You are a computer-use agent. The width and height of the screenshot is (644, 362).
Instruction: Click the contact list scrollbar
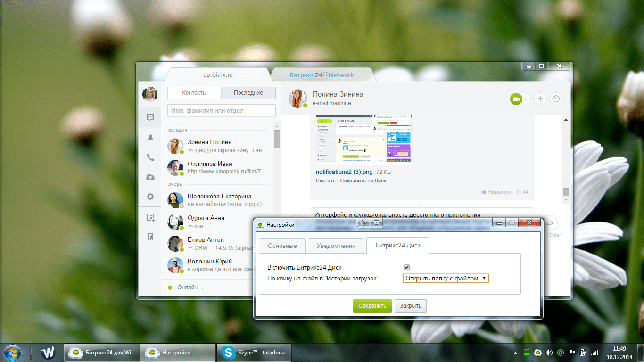277,140
